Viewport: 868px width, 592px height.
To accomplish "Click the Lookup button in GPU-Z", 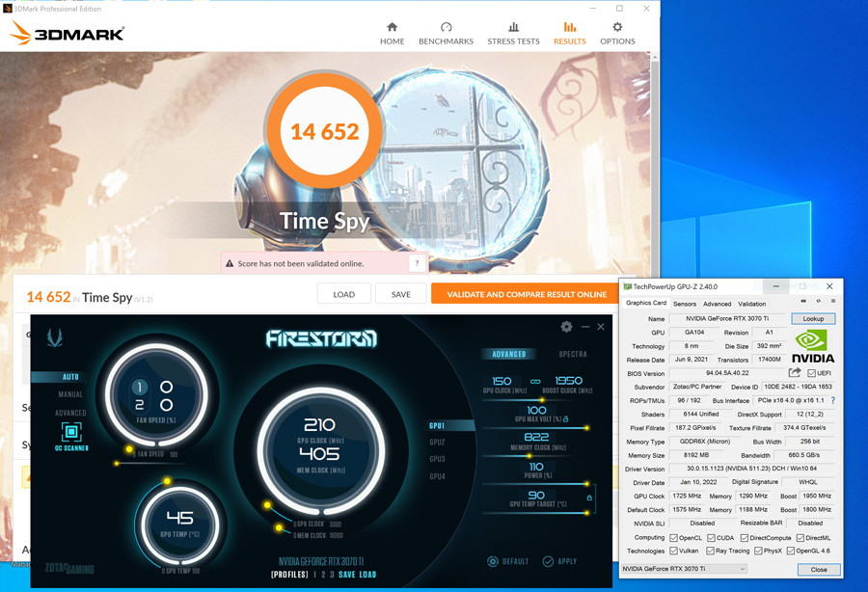I will click(813, 319).
